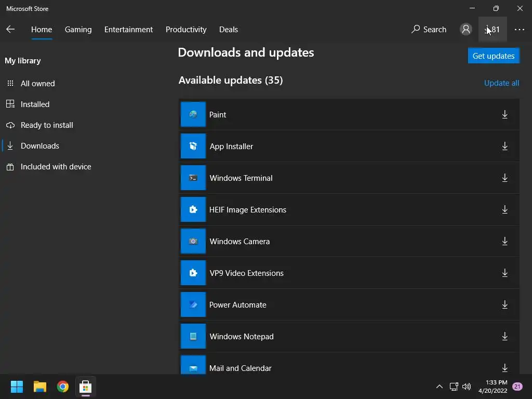This screenshot has height=399, width=532.
Task: Open the notification badge showing 21
Action: point(517,387)
